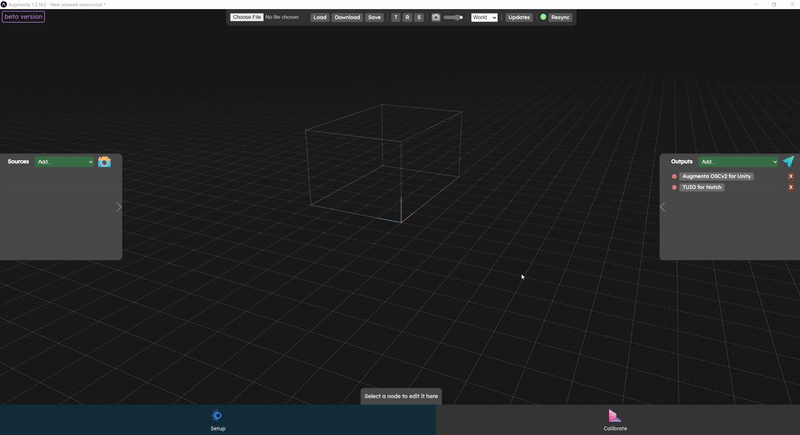Open the Outputs Add dropdown
The image size is (800, 435).
coord(738,162)
